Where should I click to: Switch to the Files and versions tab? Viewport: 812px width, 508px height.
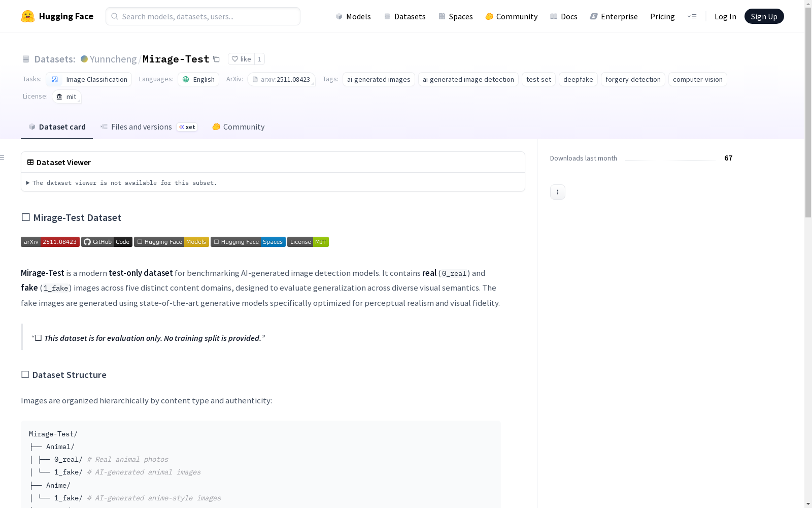tap(149, 127)
